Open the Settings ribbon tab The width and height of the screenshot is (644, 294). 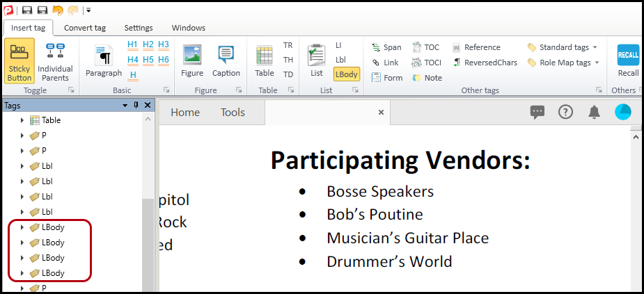[139, 28]
